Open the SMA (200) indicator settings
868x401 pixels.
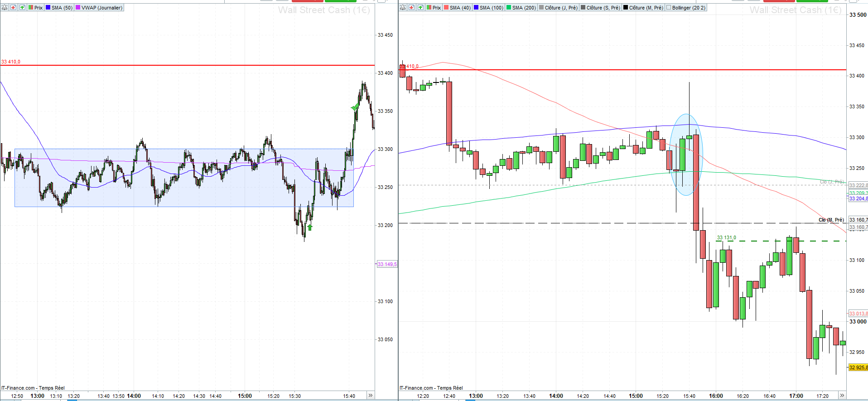coord(521,8)
